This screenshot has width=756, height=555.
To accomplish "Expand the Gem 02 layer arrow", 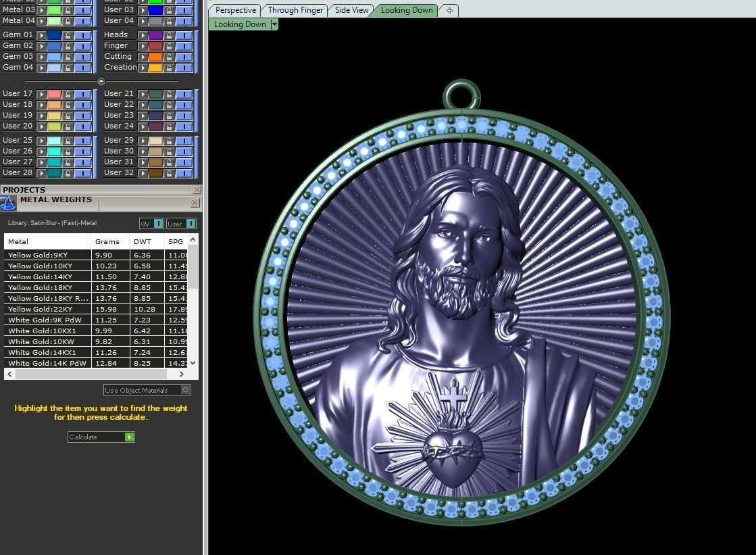I will pos(41,46).
